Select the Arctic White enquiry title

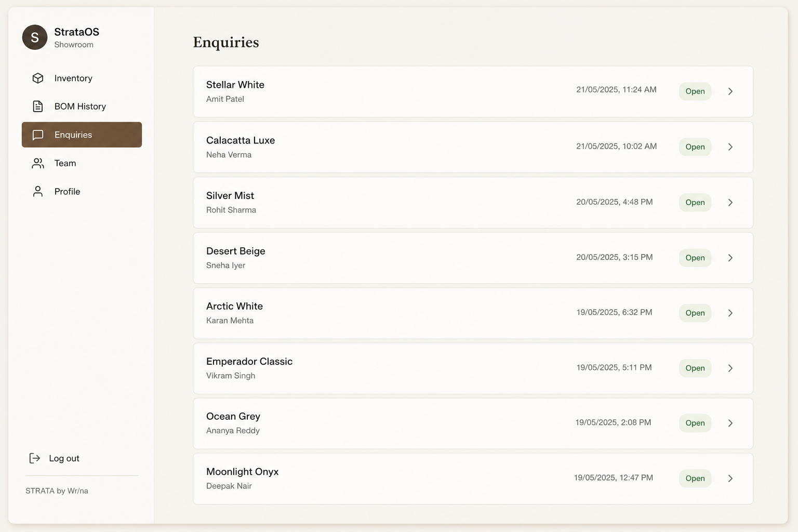[234, 306]
